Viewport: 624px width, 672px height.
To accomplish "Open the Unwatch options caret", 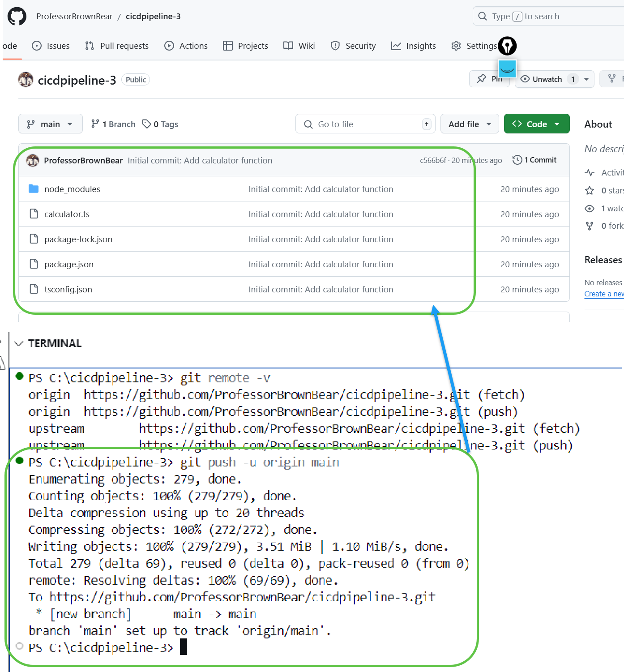I will click(586, 79).
